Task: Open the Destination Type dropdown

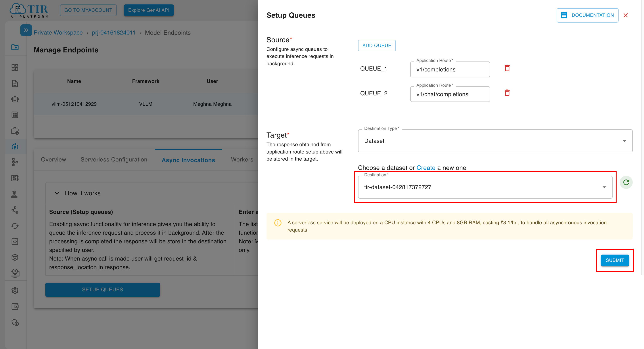Action: click(495, 141)
